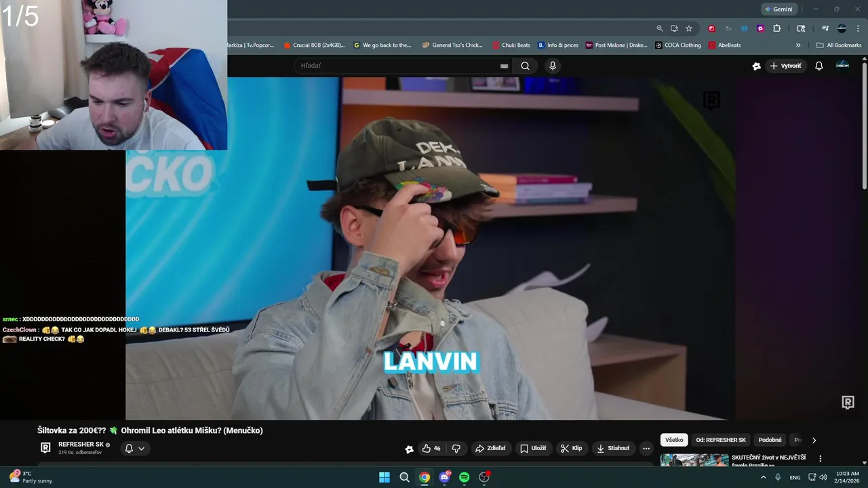
Task: Open the Chrome profile avatar
Action: point(842,28)
